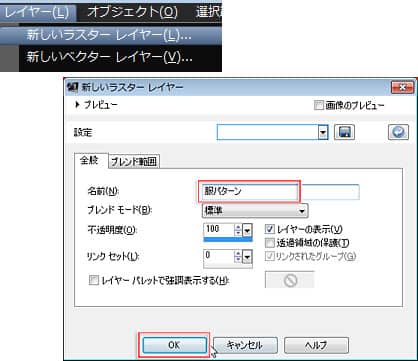Click the 不透明度(O) value field

pos(218,229)
